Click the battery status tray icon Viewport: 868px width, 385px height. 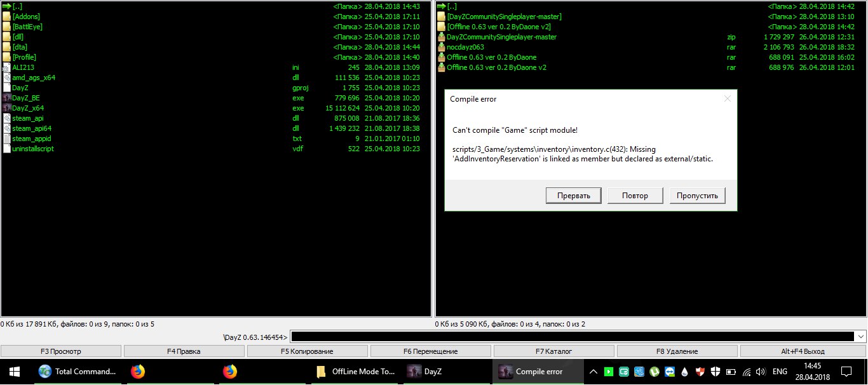coord(731,372)
